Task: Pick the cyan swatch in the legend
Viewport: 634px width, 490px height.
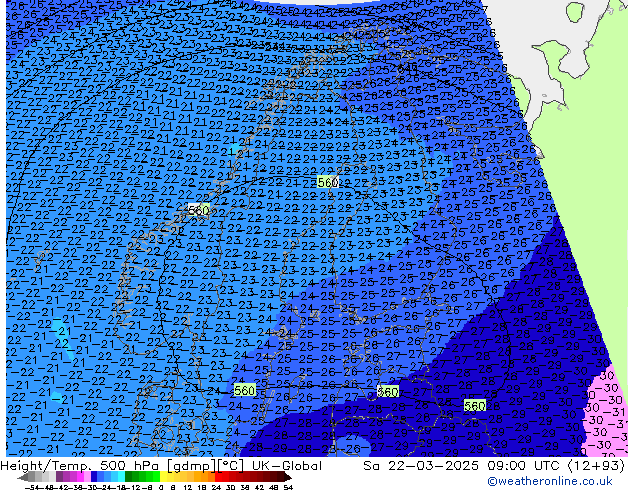Action: (122, 477)
